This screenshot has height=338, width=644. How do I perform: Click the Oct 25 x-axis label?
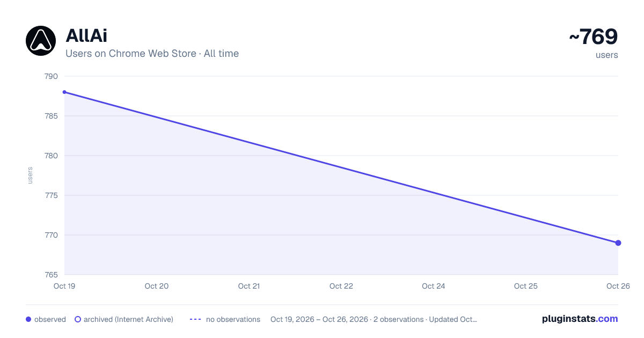[x=526, y=286]
